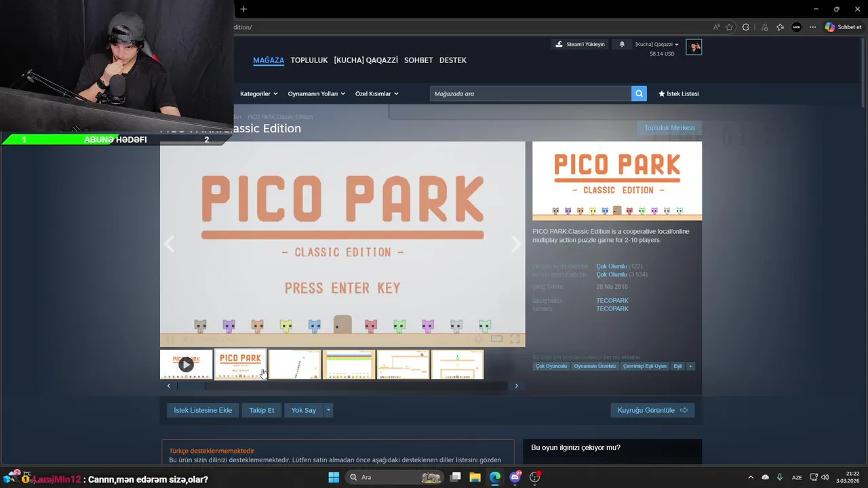Expand the Oynamanın Yolları dropdown
Screen dimensions: 868x488
316,94
